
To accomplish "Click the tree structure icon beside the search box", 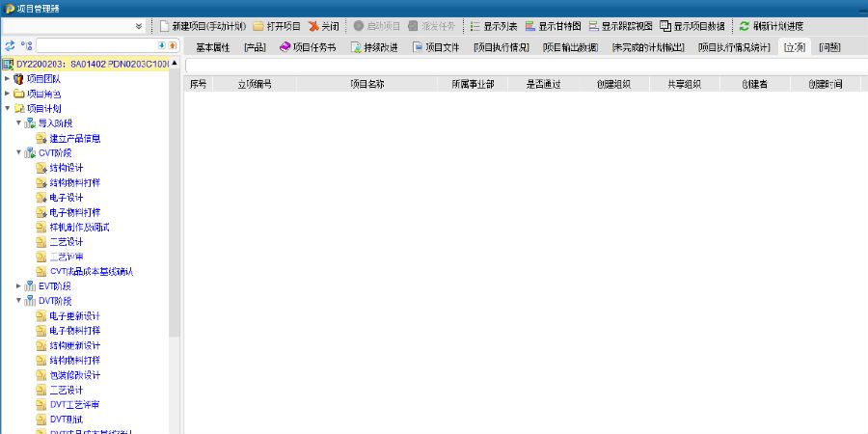I will tap(27, 46).
